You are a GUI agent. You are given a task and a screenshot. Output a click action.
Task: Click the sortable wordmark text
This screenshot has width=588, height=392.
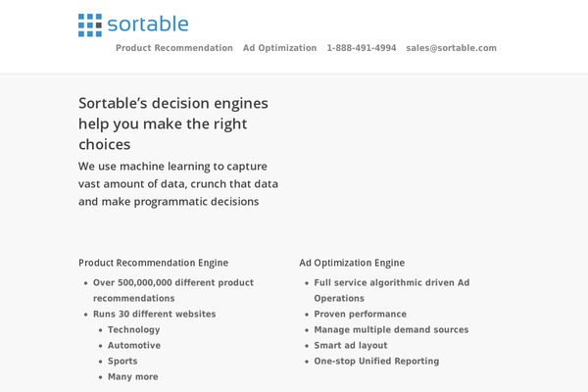(148, 24)
